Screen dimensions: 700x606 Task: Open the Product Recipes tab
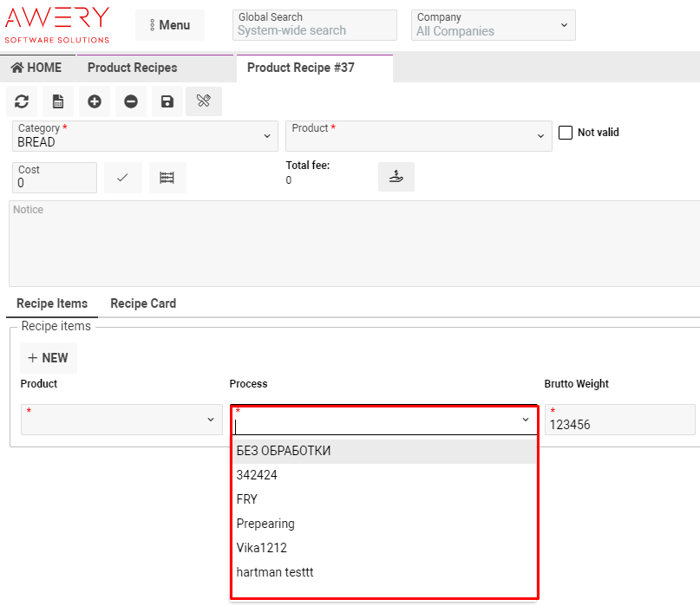(x=132, y=68)
